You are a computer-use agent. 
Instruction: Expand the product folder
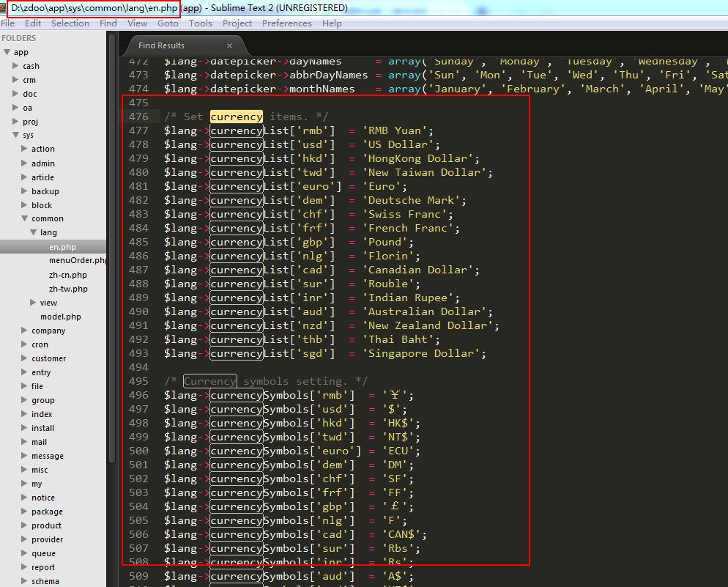click(x=25, y=525)
